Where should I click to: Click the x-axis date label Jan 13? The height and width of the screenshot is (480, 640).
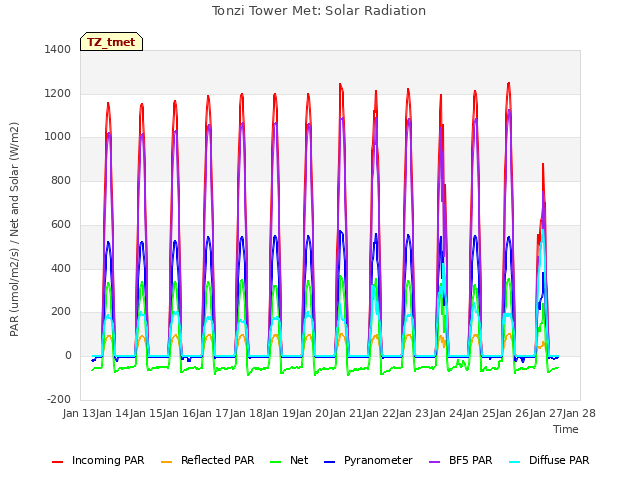pyautogui.click(x=79, y=413)
